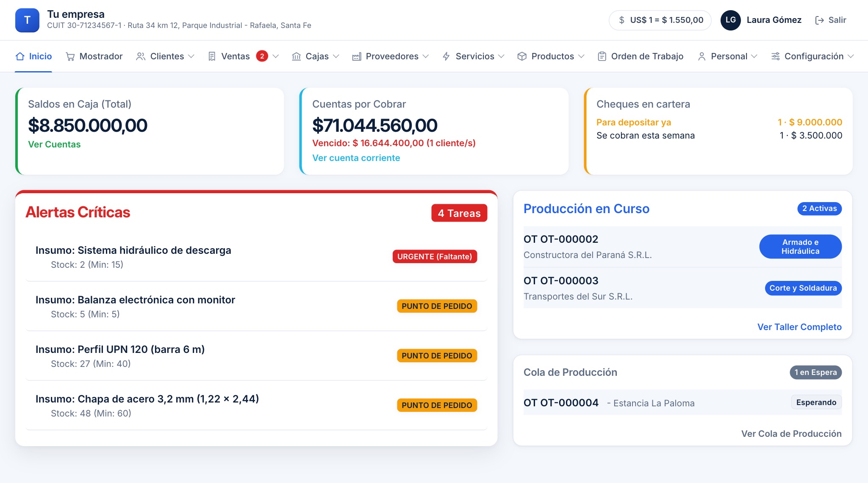This screenshot has height=483, width=868.
Task: Click the receipt icon beside Ventas
Action: coord(212,56)
